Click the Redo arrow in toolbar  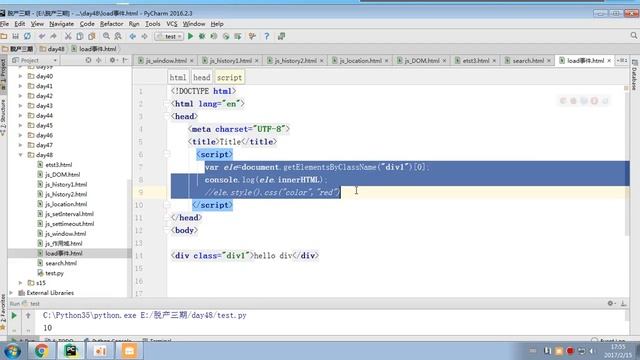[53, 36]
